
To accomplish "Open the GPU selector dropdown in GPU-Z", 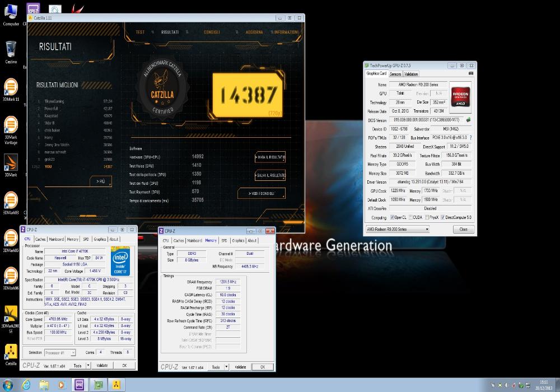I will [x=397, y=229].
